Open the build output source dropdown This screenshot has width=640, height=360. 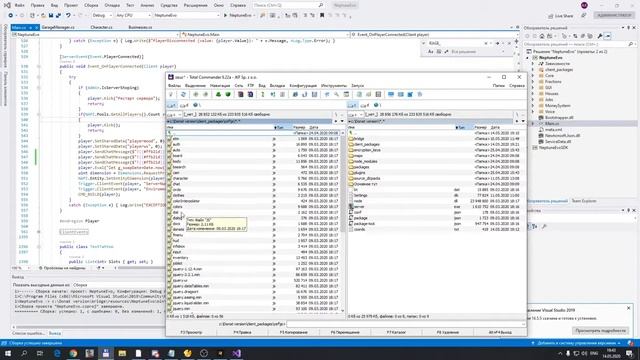point(118,285)
